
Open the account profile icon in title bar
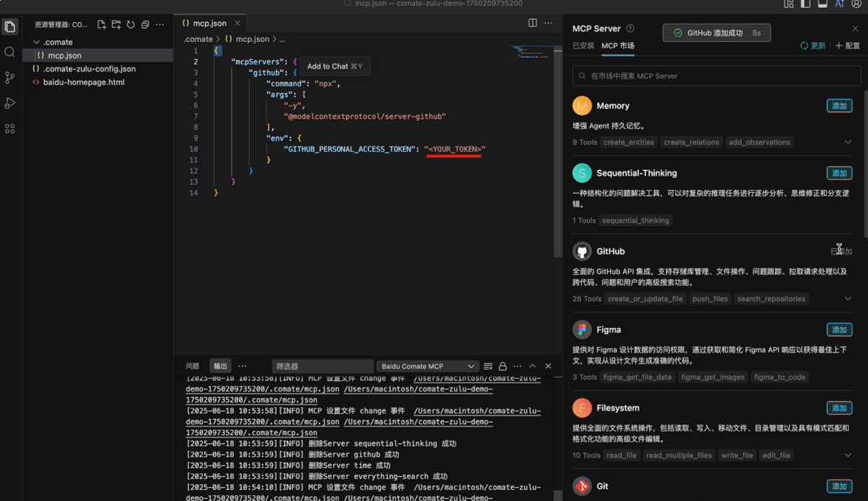[856, 4]
